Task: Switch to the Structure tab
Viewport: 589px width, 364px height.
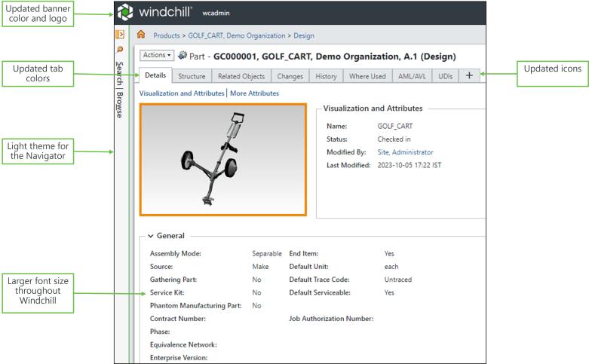Action: pos(192,76)
